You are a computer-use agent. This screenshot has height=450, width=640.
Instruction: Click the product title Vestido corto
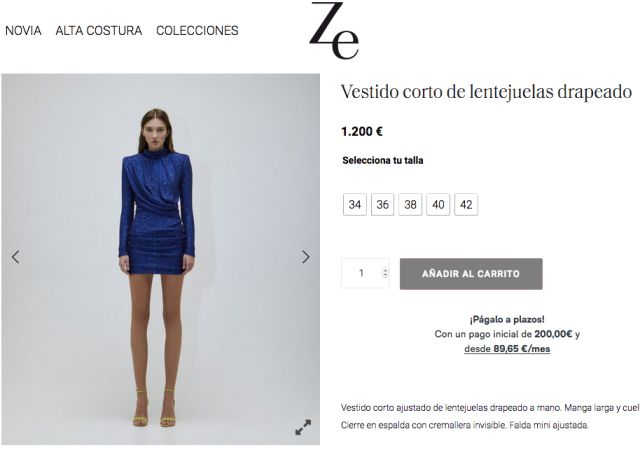[x=487, y=91]
